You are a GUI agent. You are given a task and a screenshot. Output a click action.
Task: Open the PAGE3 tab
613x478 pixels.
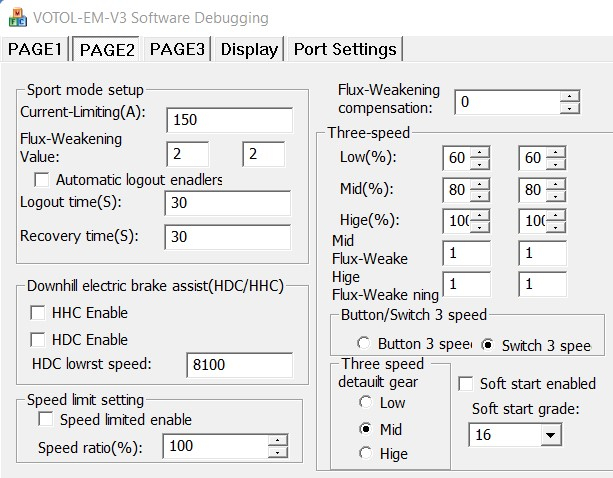click(178, 49)
